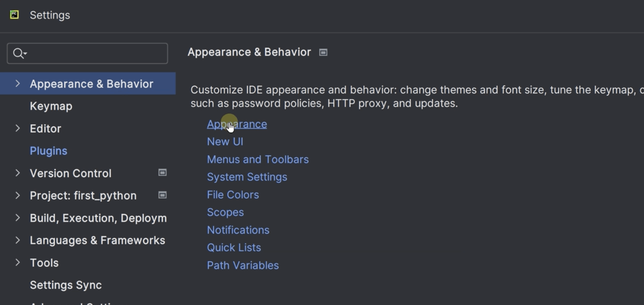Screen dimensions: 644x305
Task: Click the icon beside Appearance & Behavior heading
Action: (x=323, y=52)
